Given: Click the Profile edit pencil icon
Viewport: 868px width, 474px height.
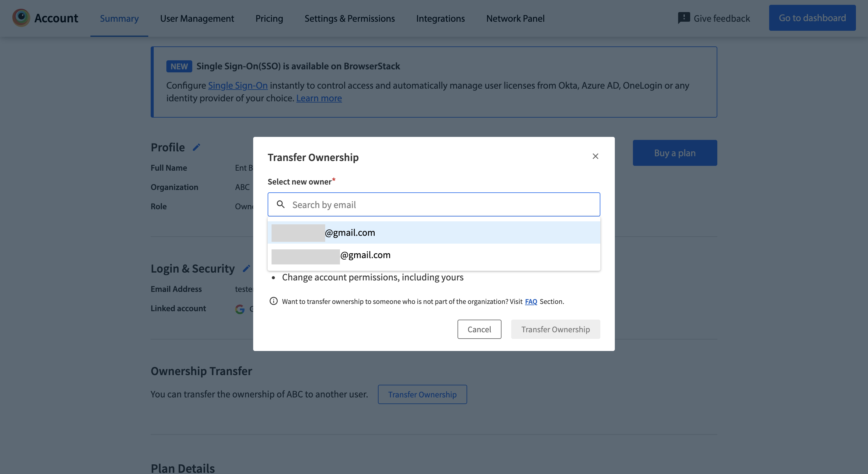Looking at the screenshot, I should [x=197, y=147].
